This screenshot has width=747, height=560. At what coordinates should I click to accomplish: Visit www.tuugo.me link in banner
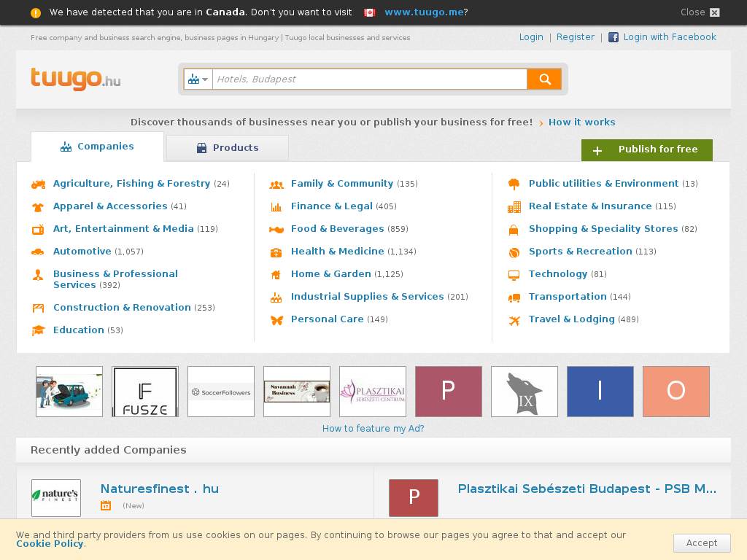(x=424, y=12)
